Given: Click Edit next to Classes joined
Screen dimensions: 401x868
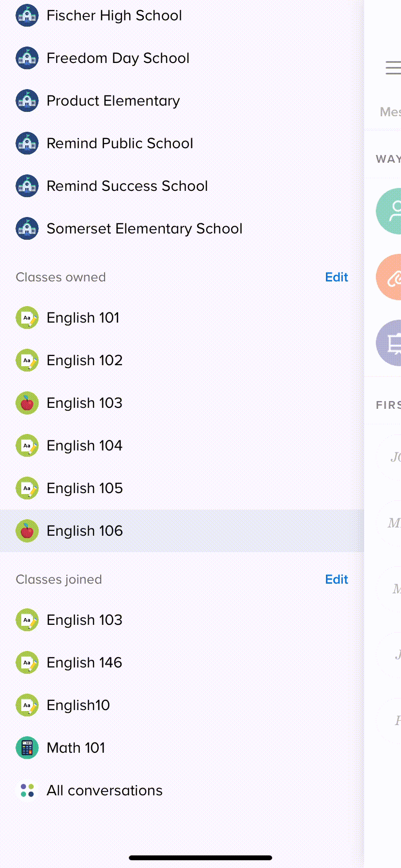Looking at the screenshot, I should coord(336,579).
